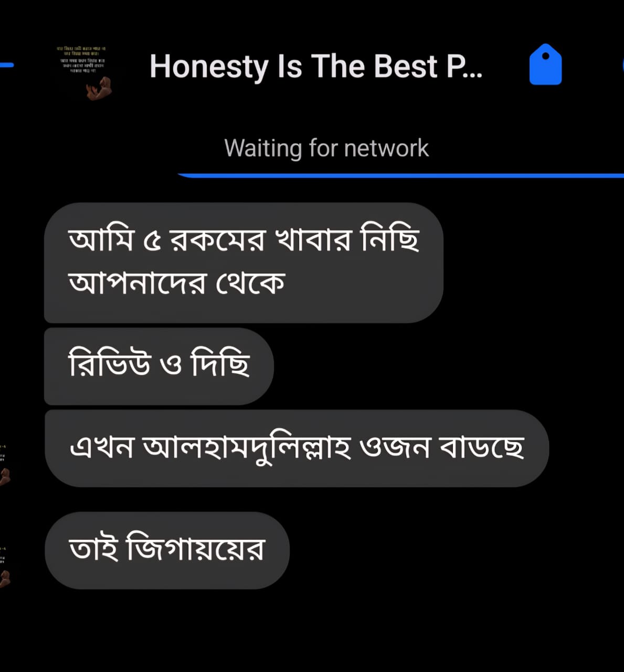Viewport: 624px width, 672px height.
Task: Select the এখন আলহামদুলিল্লাহ ওজন বাডছে message
Action: 297,448
